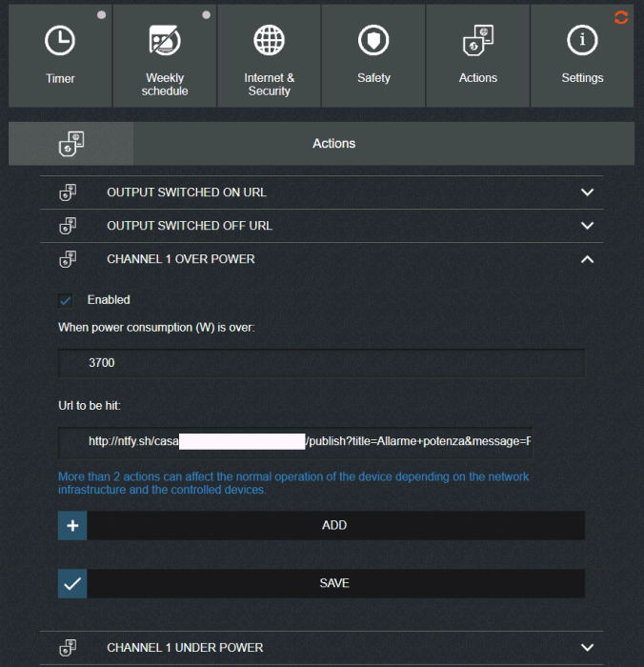Toggle the Enabled checkbox
The height and width of the screenshot is (667, 644).
click(x=66, y=300)
